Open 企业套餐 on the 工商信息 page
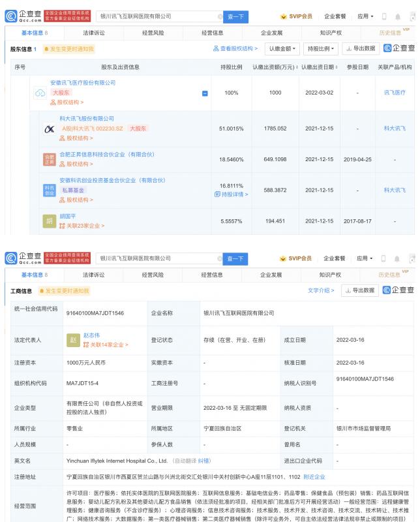The image size is (420, 522). coord(335,258)
